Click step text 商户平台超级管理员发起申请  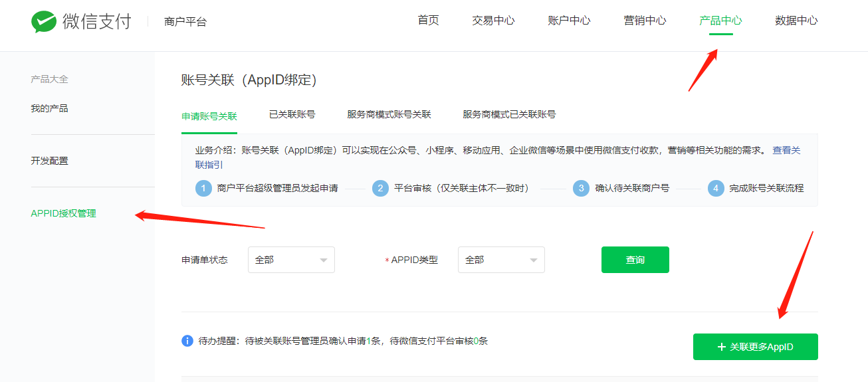coord(277,188)
